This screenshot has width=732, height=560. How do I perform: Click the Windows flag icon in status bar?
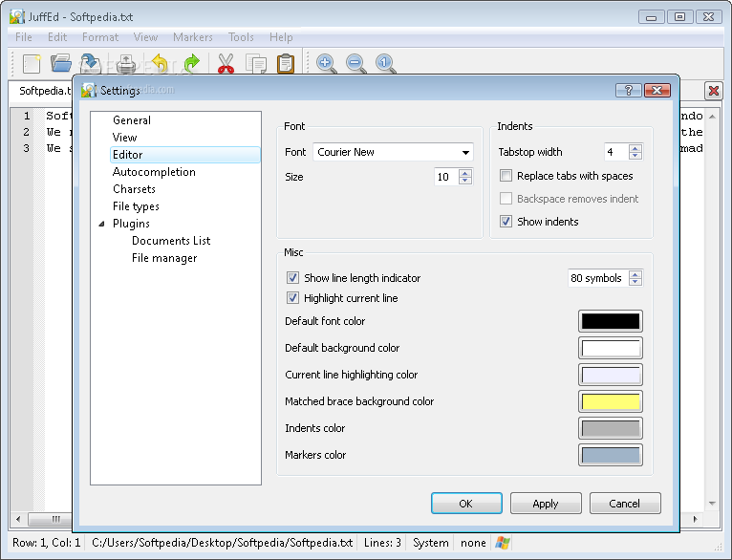coord(503,543)
